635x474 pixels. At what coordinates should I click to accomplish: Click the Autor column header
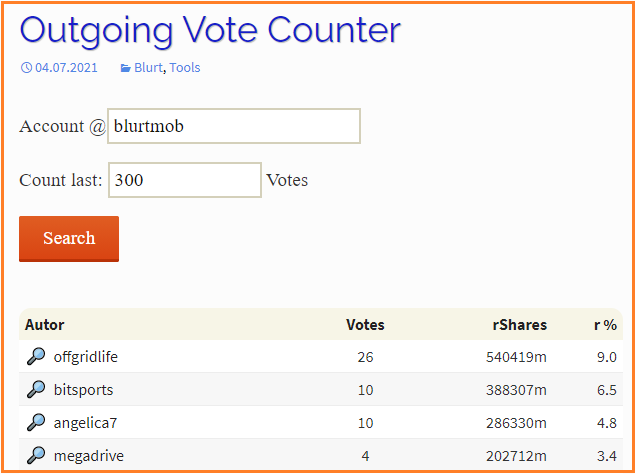tap(45, 325)
